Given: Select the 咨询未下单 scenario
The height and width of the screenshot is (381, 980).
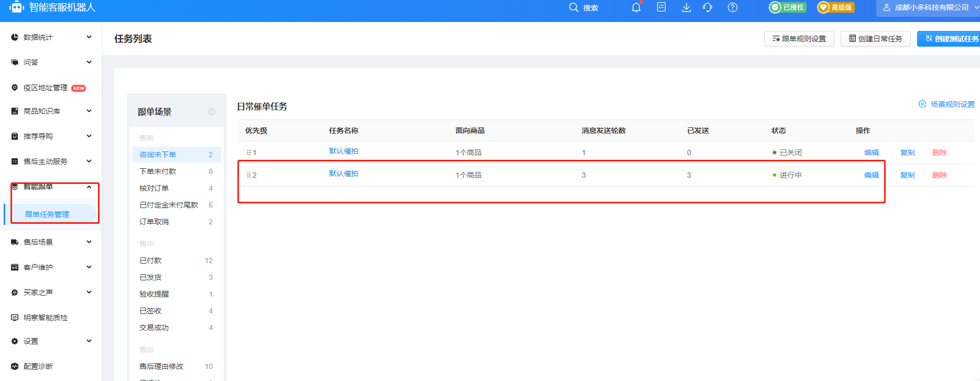Looking at the screenshot, I should coord(176,155).
